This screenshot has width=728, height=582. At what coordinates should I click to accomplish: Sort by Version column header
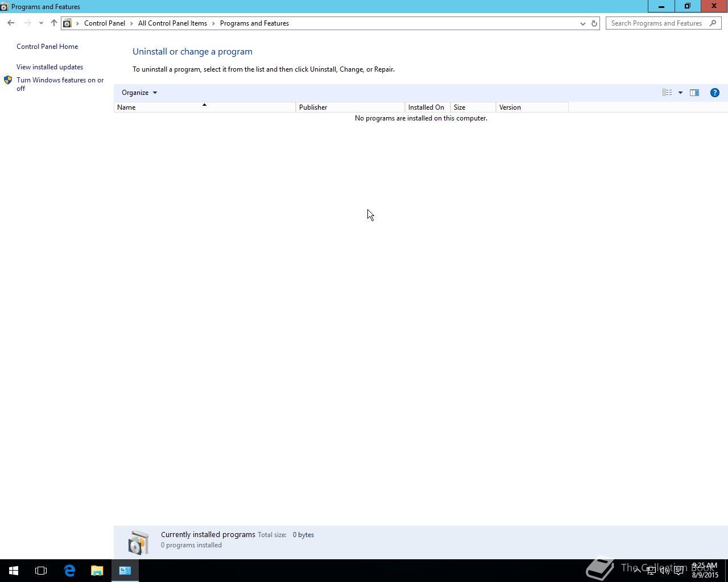(532, 107)
